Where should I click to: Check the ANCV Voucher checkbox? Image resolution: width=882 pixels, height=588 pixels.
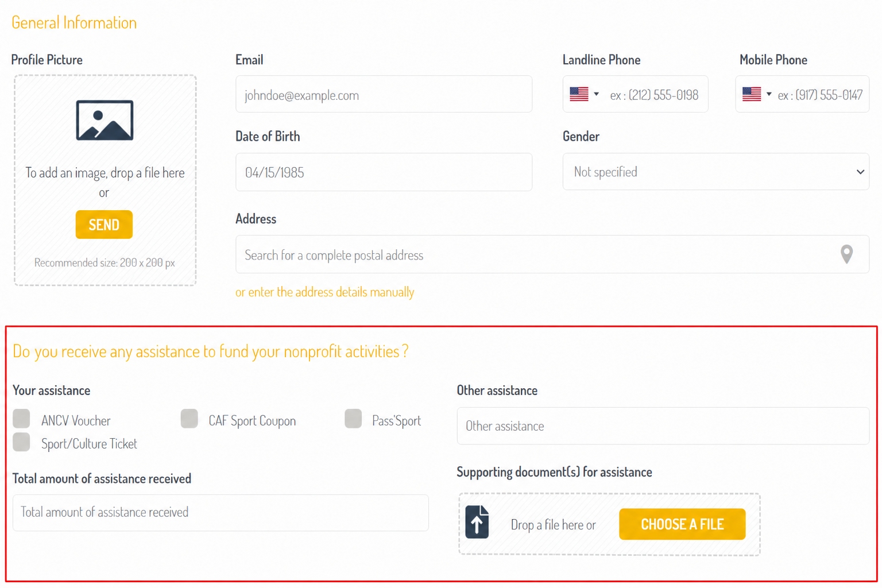point(21,419)
